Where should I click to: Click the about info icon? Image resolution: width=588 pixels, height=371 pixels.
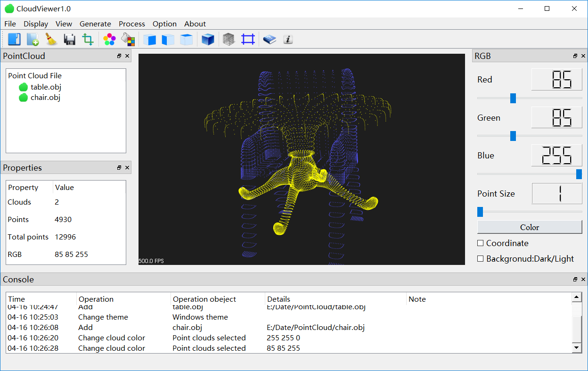(x=288, y=39)
